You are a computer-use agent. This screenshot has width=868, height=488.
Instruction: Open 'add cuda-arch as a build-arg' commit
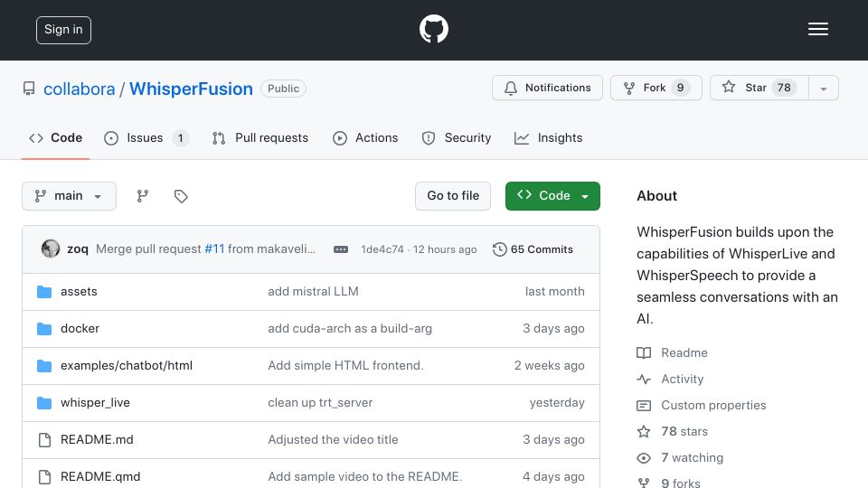click(350, 329)
